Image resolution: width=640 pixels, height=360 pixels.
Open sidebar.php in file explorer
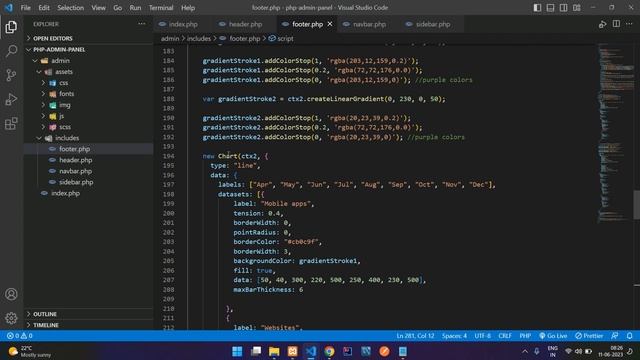(x=89, y=182)
